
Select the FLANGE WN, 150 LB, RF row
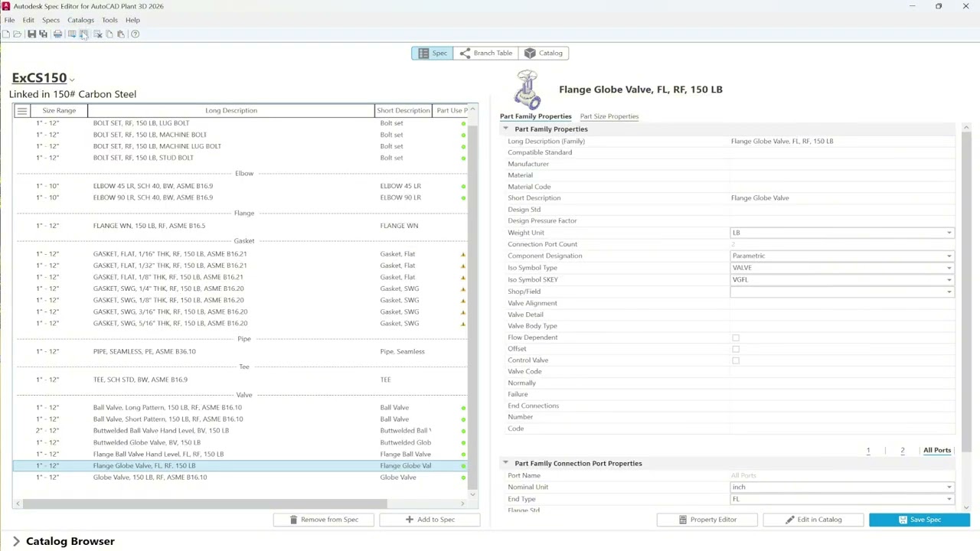(x=240, y=226)
